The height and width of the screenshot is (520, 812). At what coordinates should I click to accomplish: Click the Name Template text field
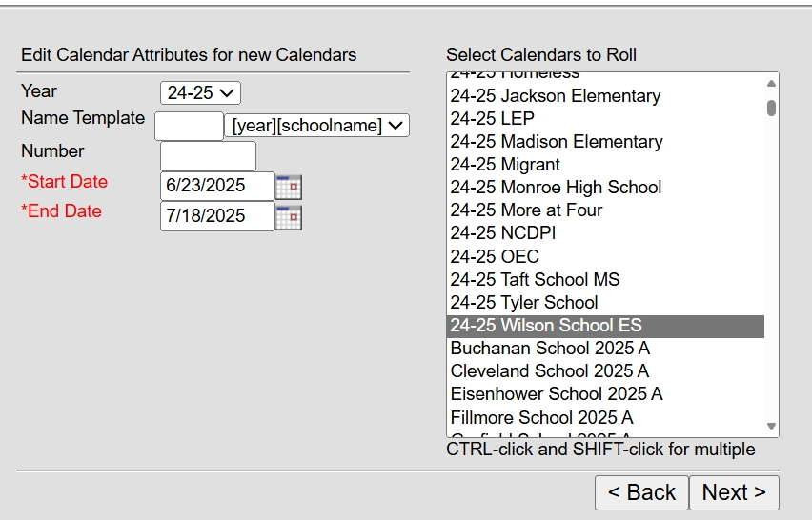pos(189,126)
